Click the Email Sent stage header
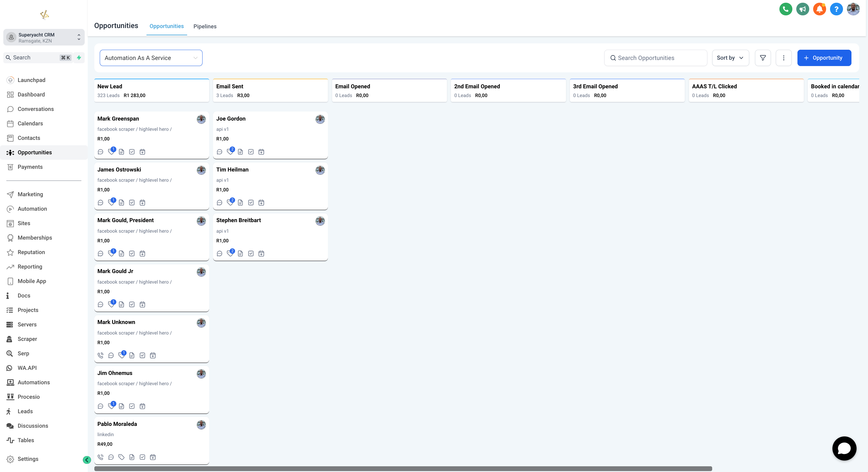 [x=270, y=91]
